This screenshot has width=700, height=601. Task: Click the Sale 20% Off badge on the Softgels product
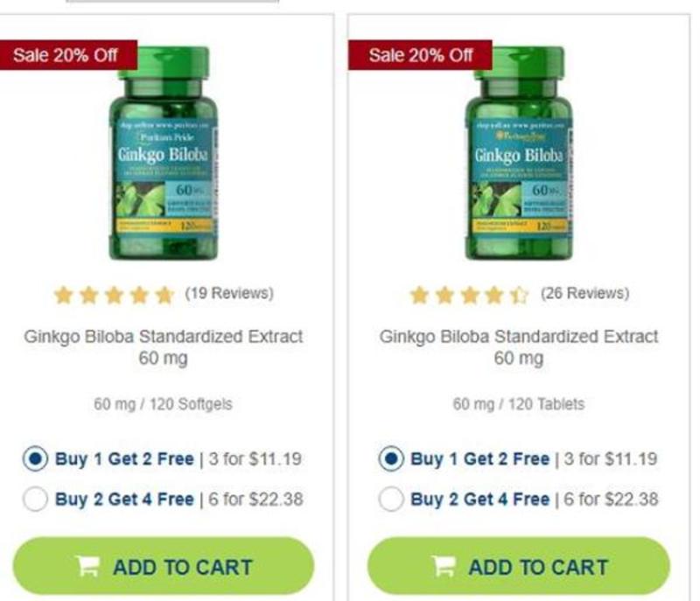pos(66,55)
